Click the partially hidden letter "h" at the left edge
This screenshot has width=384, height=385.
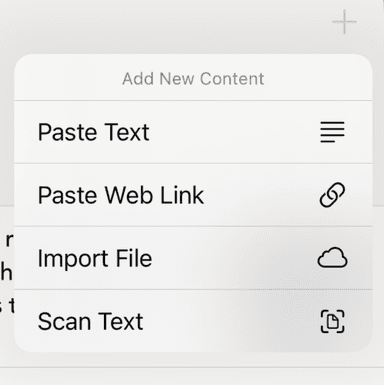coord(6,273)
